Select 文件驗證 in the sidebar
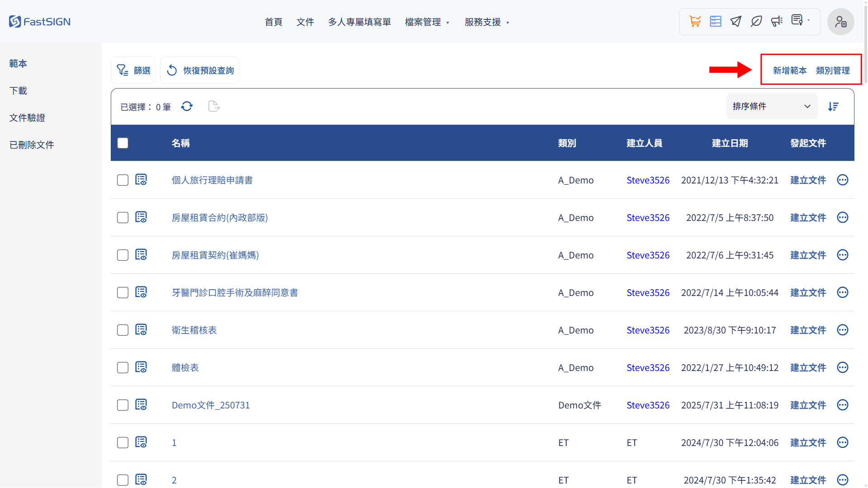The width and height of the screenshot is (868, 488). click(x=27, y=118)
